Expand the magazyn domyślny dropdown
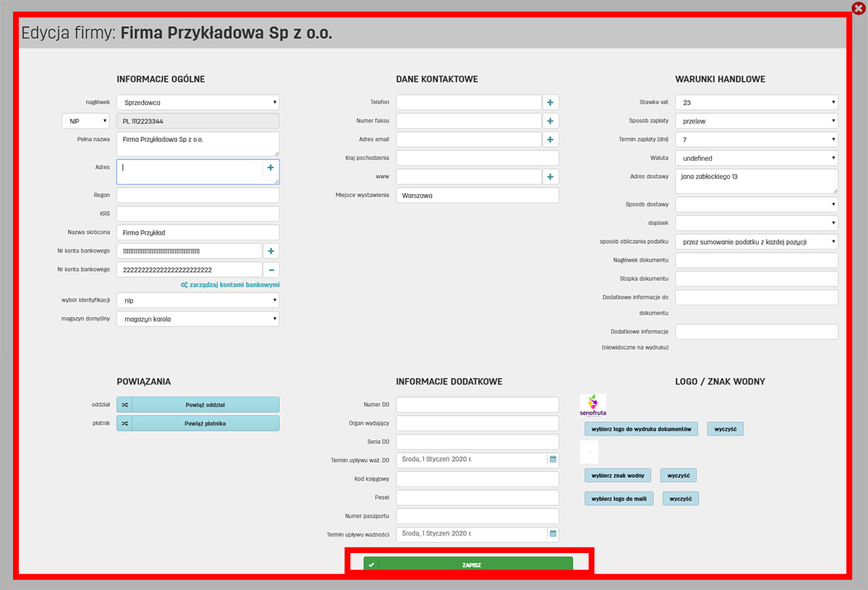Screen dimensions: 868x590 coord(197,319)
